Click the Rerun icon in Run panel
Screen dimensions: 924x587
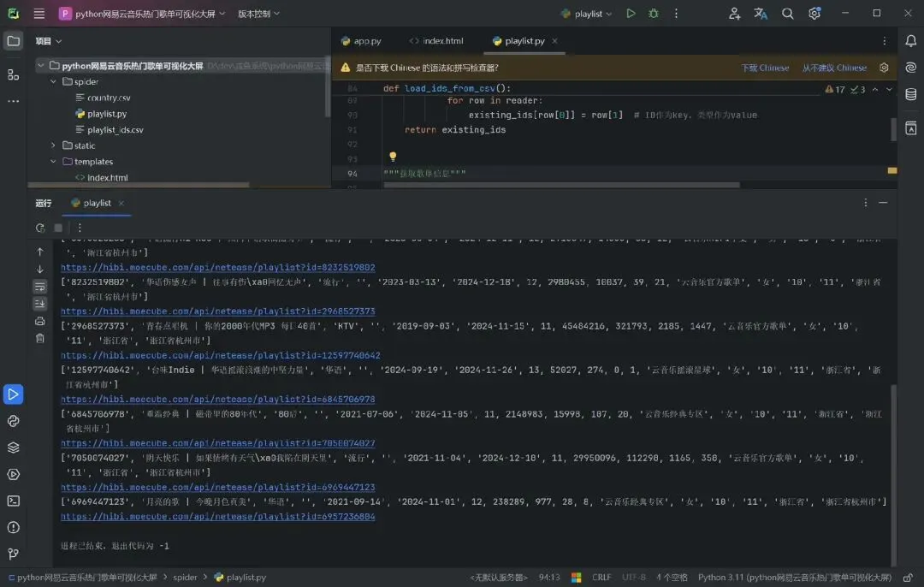tap(40, 228)
